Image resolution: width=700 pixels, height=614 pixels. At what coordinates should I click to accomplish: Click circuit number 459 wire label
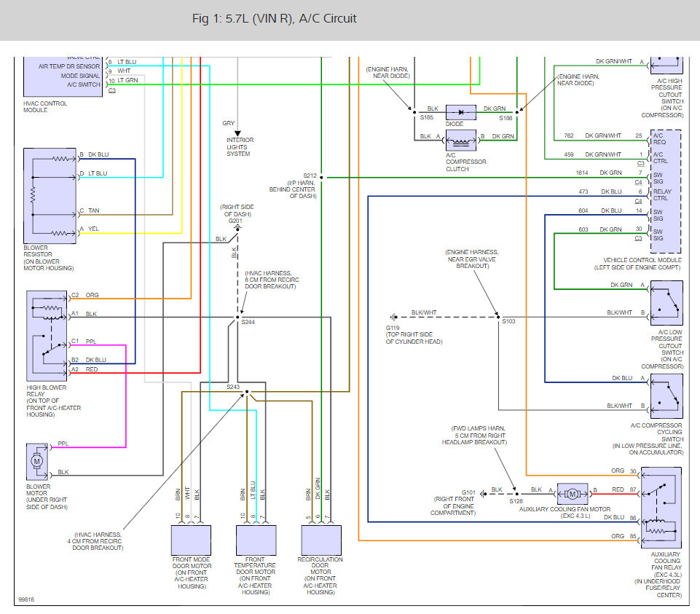point(569,154)
